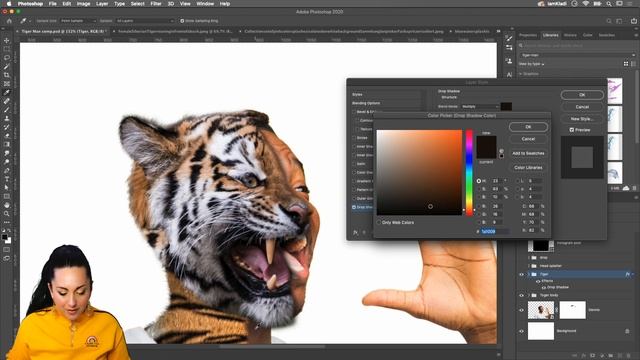Viewport: 640px width, 360px height.
Task: Open the brush settings panel icon
Action: 509,38
